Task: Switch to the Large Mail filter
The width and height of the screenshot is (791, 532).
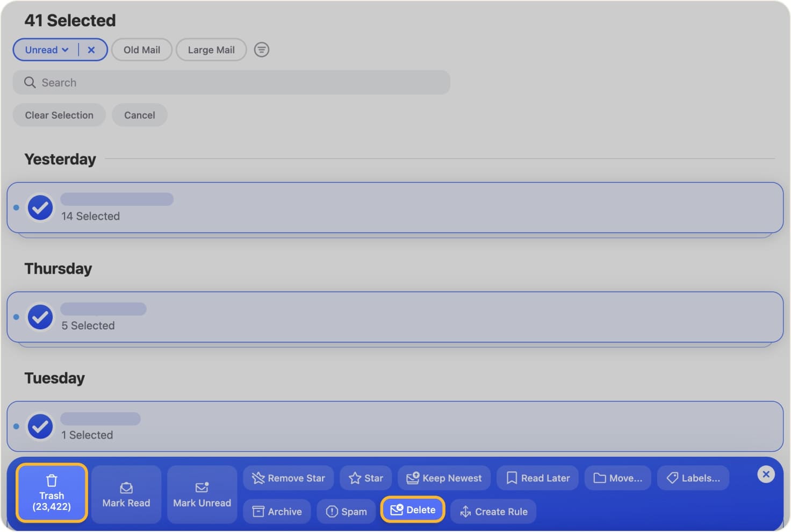Action: pyautogui.click(x=211, y=49)
